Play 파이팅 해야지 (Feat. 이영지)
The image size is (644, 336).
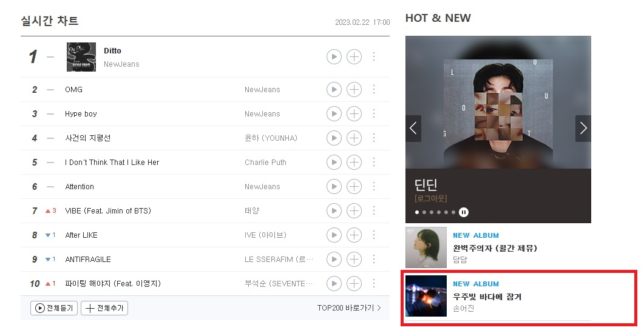pos(334,283)
